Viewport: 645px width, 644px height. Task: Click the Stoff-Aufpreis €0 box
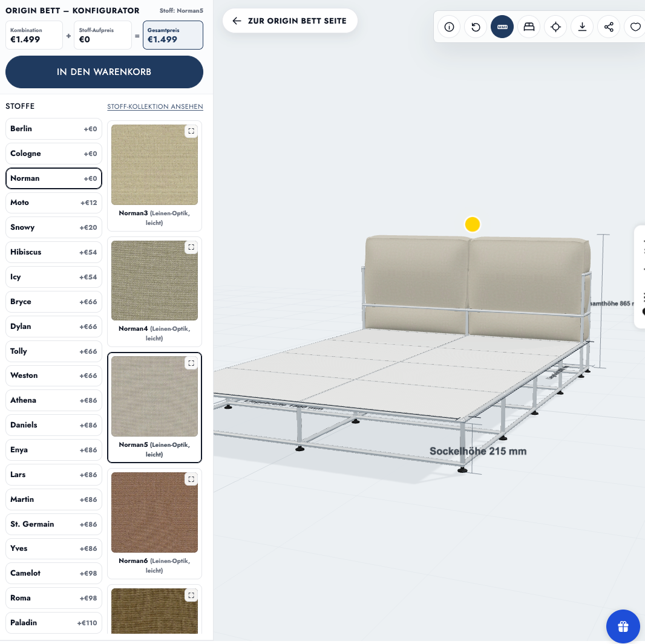103,35
